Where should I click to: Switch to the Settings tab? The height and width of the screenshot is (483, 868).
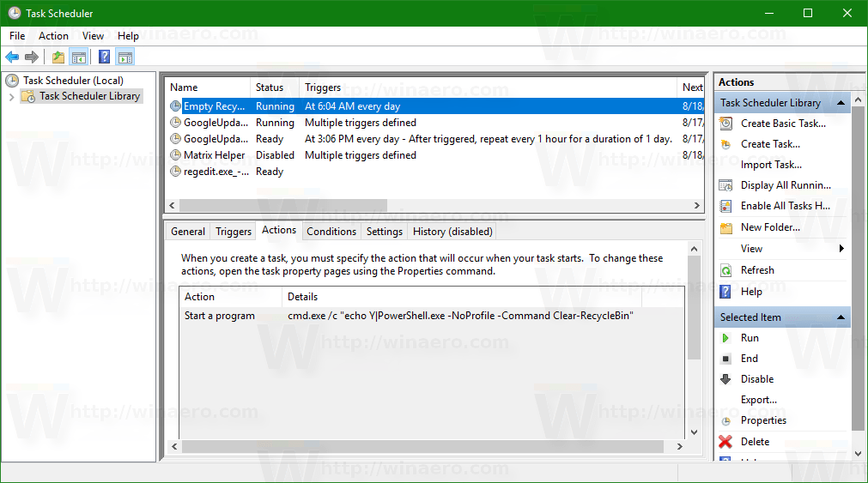point(384,232)
